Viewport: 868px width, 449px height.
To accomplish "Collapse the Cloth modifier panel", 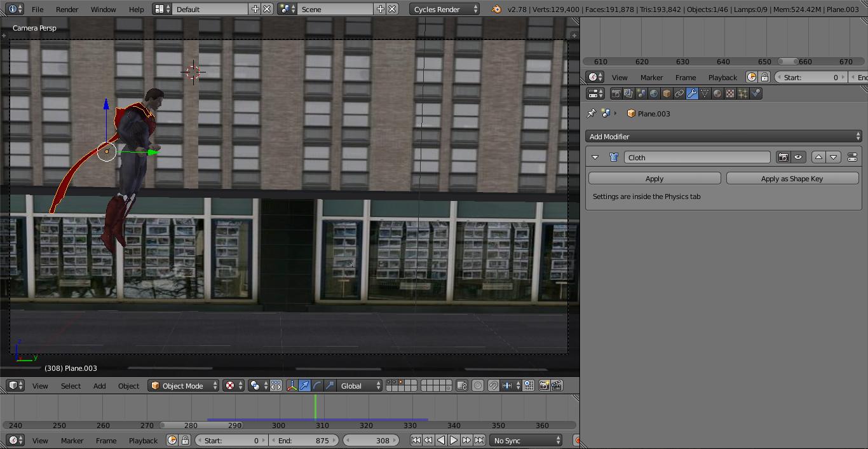I will click(x=595, y=157).
